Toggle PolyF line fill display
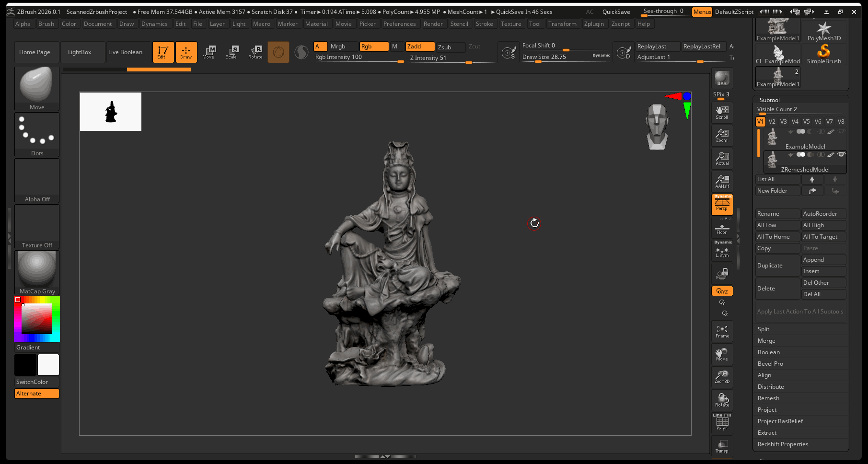 coord(722,422)
